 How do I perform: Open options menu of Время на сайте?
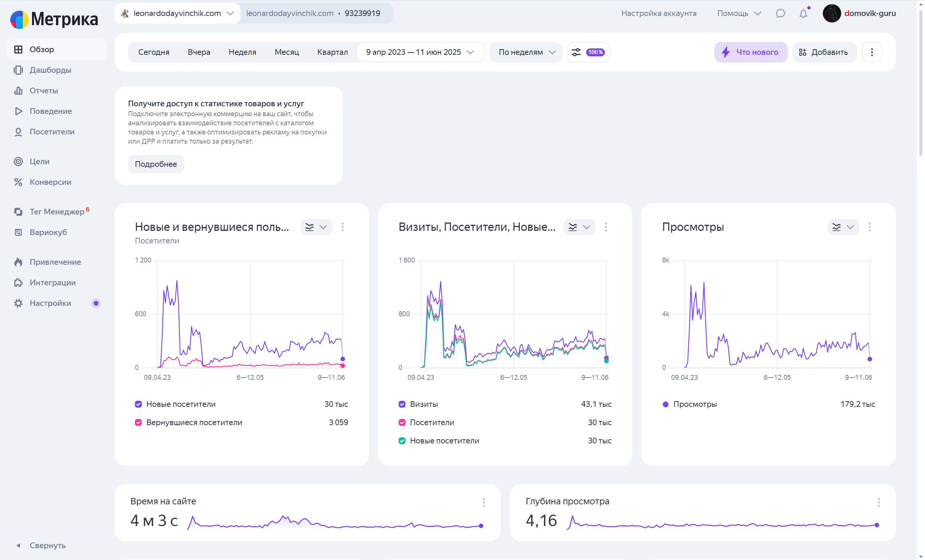coord(483,502)
